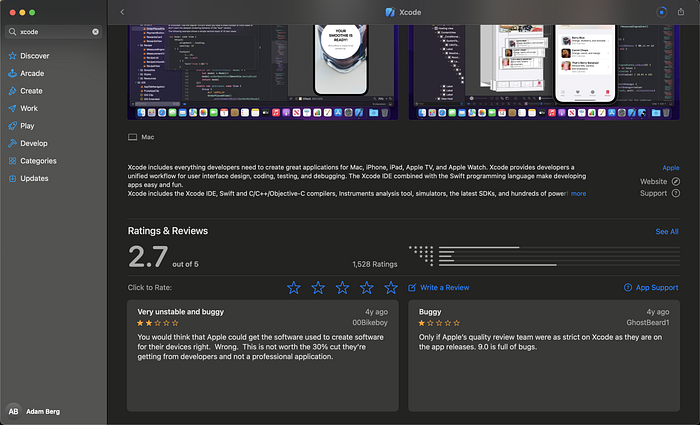
Task: Open the 'Very unstable and buggy' review
Action: pyautogui.click(x=263, y=356)
